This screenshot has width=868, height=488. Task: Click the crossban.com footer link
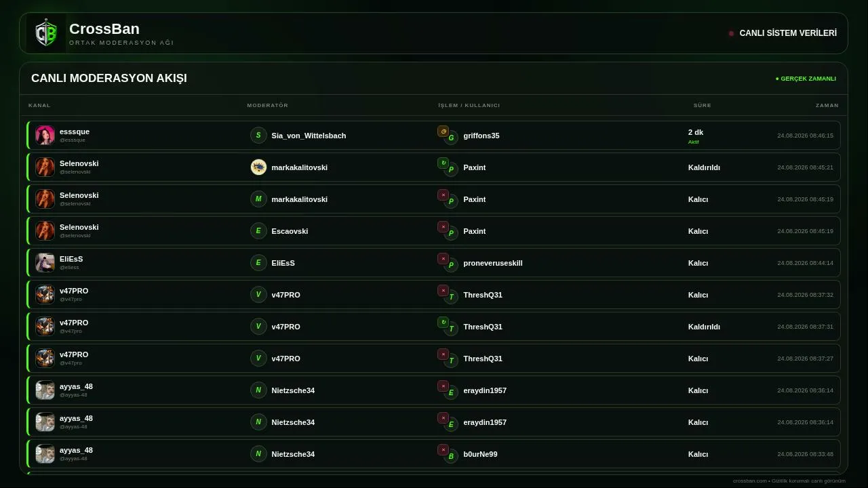click(x=750, y=481)
